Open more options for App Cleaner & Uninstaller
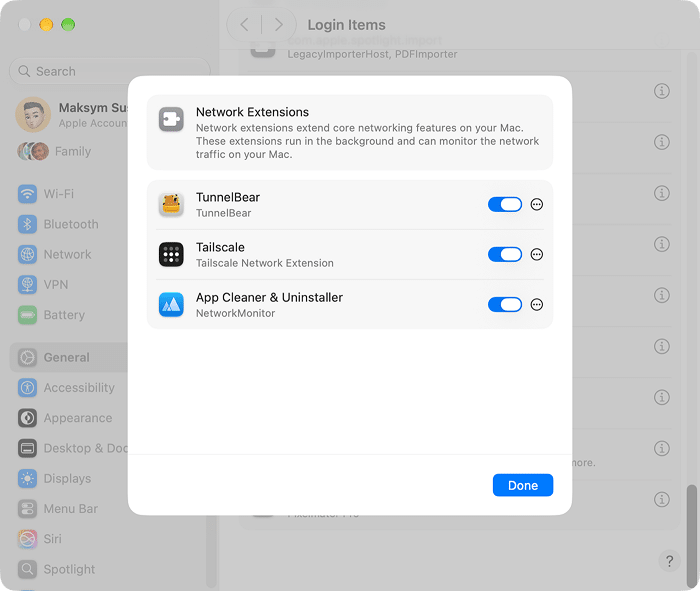Viewport: 700px width, 591px height. pos(536,304)
